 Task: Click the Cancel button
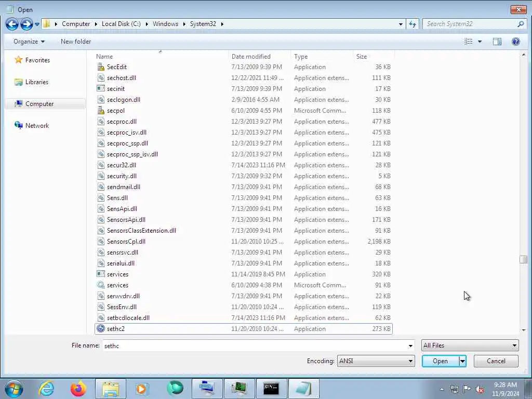point(496,361)
